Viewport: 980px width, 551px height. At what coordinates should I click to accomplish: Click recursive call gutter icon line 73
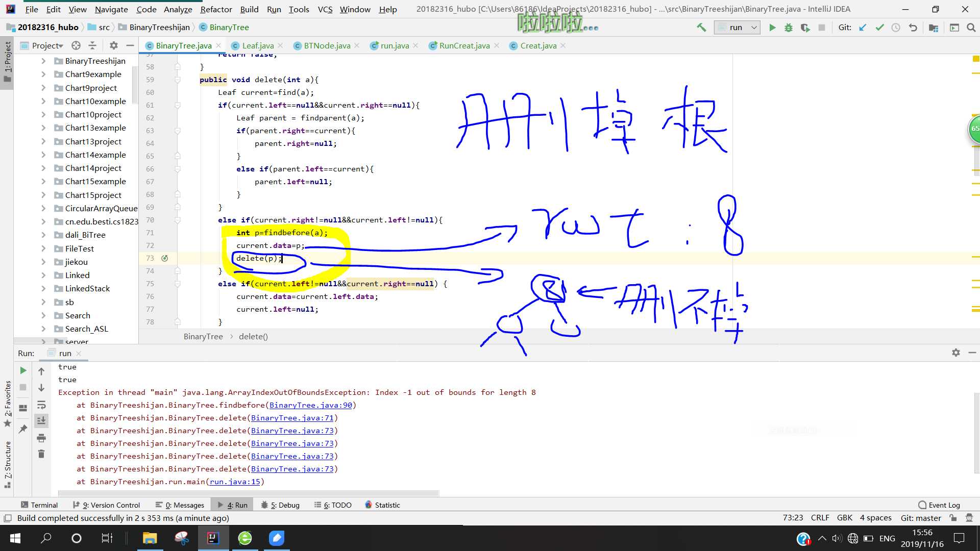165,258
